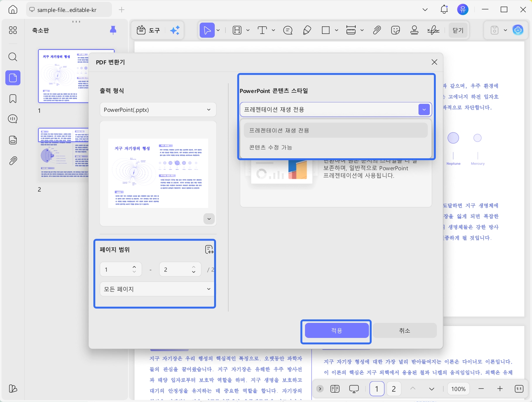Select 콘텐츠 수정 가능 option
The width and height of the screenshot is (532, 402).
[335, 147]
